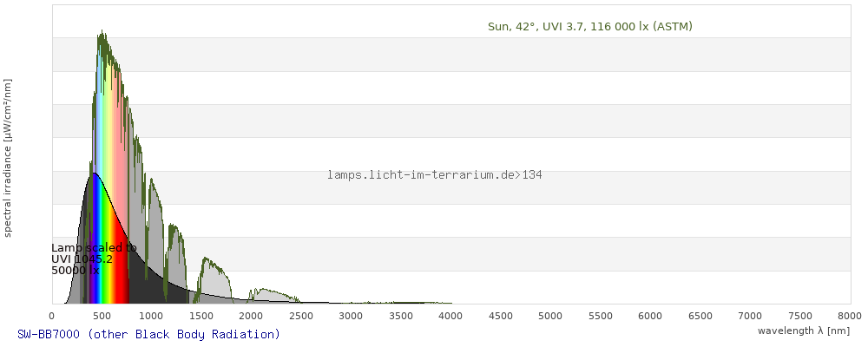Click the 'UVI 1045.2' value text
The image size is (868, 347).
(x=82, y=259)
